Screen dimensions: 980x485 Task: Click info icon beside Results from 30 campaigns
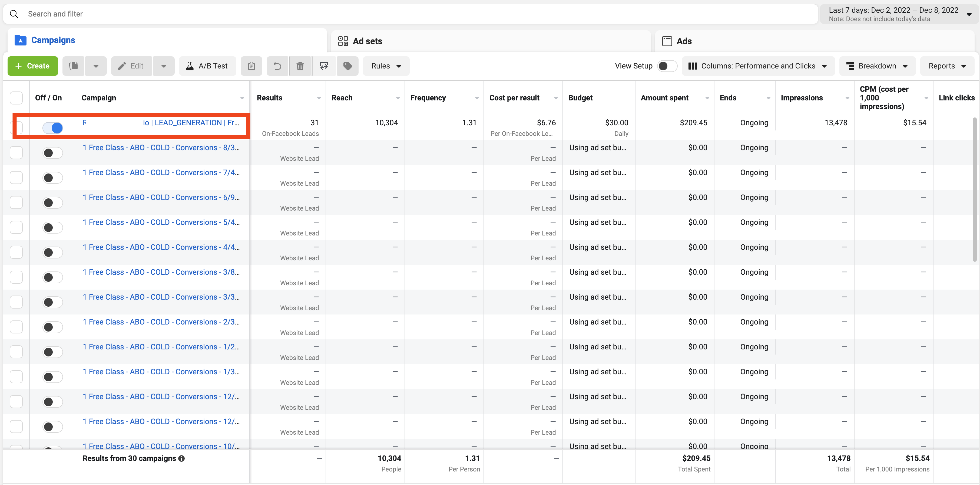181,458
